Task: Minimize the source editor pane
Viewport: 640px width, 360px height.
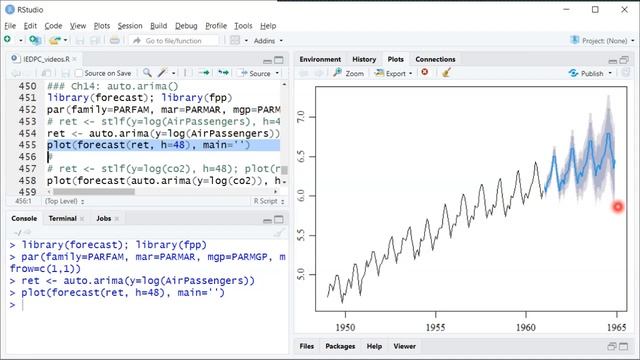Action: pyautogui.click(x=267, y=61)
